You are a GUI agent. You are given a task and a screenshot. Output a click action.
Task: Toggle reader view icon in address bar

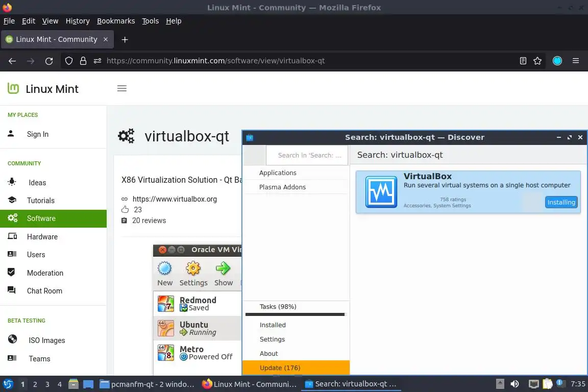pyautogui.click(x=523, y=61)
